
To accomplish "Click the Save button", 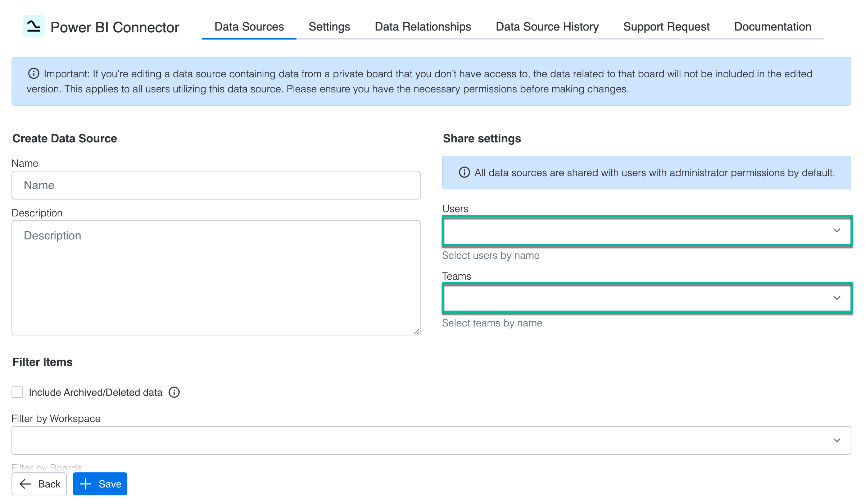I will (100, 484).
